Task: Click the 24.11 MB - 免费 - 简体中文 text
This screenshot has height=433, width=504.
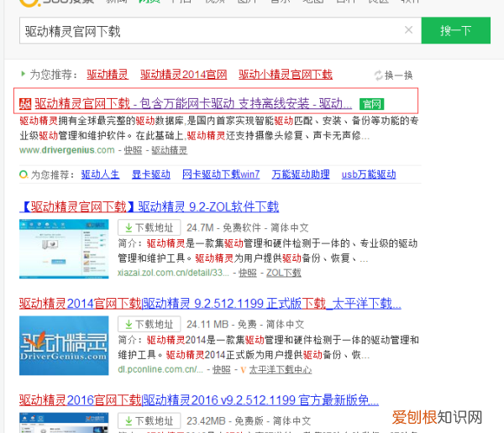Action: point(245,324)
